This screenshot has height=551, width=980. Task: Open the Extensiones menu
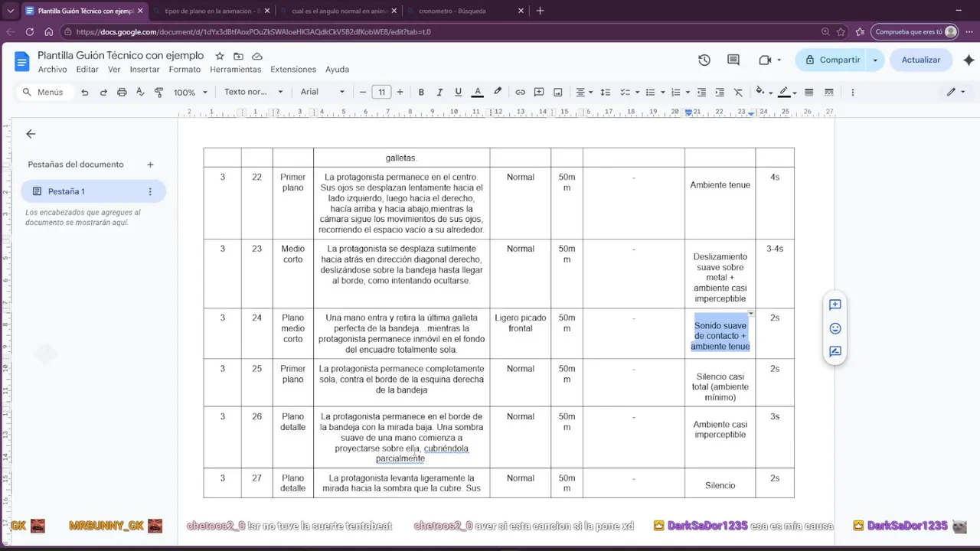point(293,70)
